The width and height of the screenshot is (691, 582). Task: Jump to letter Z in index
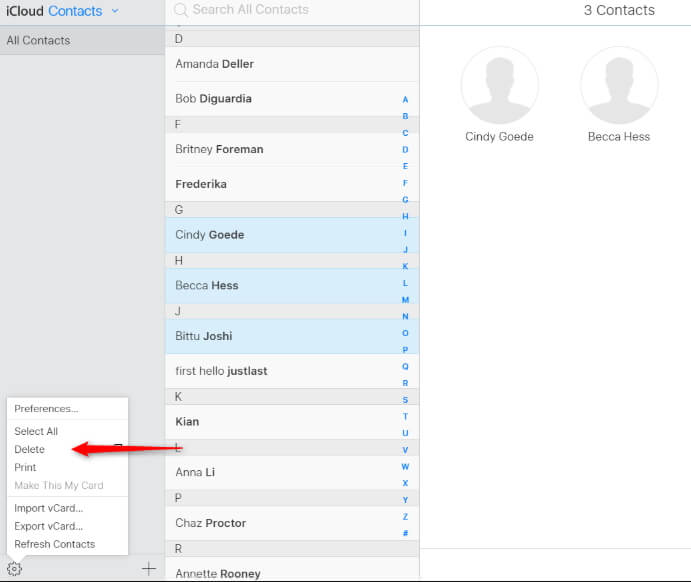[x=405, y=516]
